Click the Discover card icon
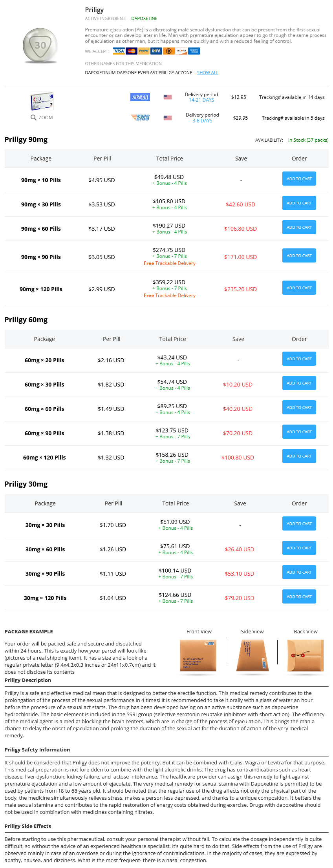The height and width of the screenshot is (868, 333). point(181,51)
